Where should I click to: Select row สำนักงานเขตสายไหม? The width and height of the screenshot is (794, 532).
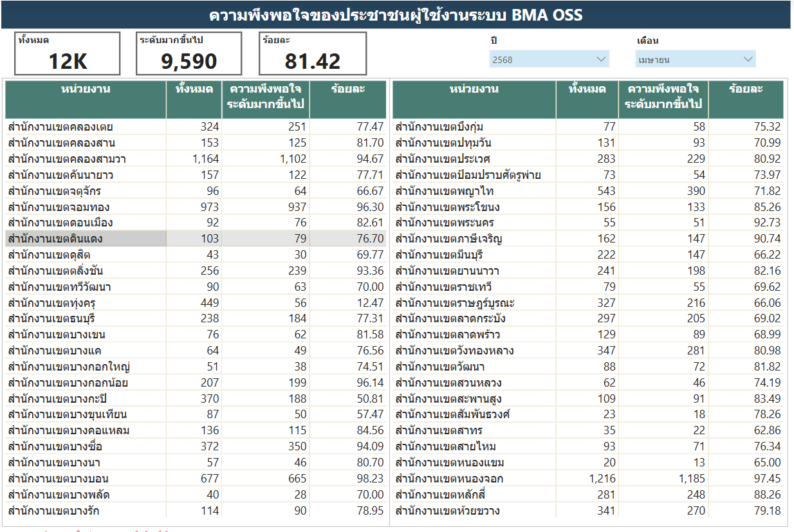(x=588, y=446)
